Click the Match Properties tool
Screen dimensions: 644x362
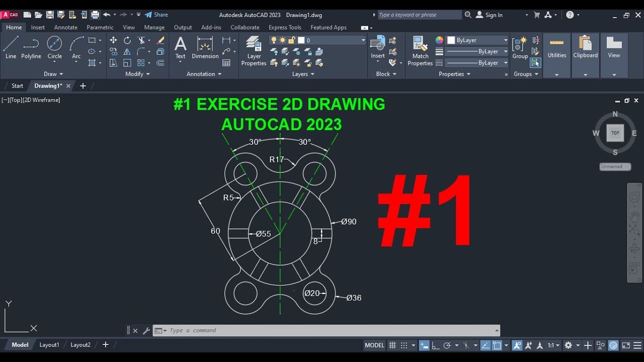(x=420, y=51)
